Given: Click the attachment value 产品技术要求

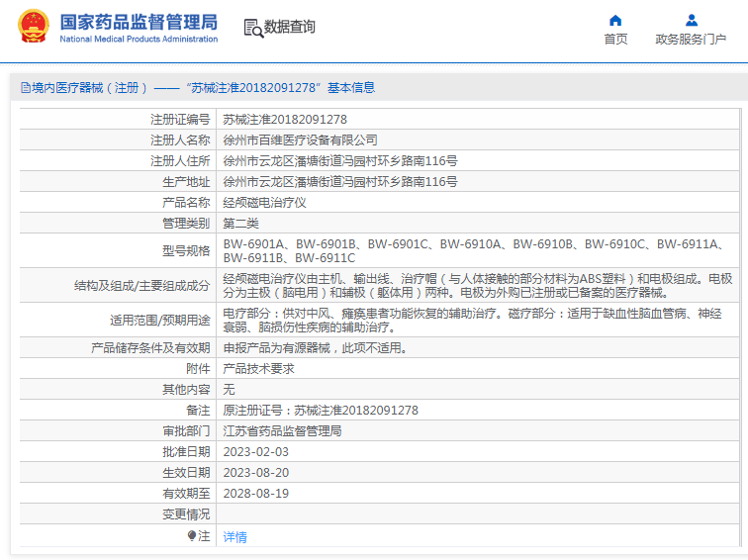Looking at the screenshot, I should pyautogui.click(x=258, y=369).
